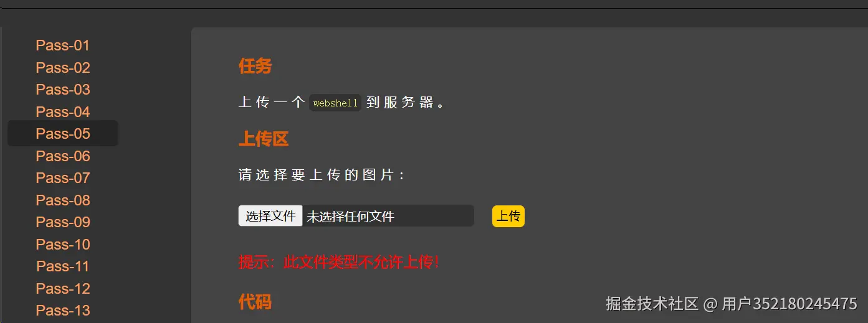Open Pass-02 in the sidebar
The width and height of the screenshot is (868, 323).
point(62,68)
